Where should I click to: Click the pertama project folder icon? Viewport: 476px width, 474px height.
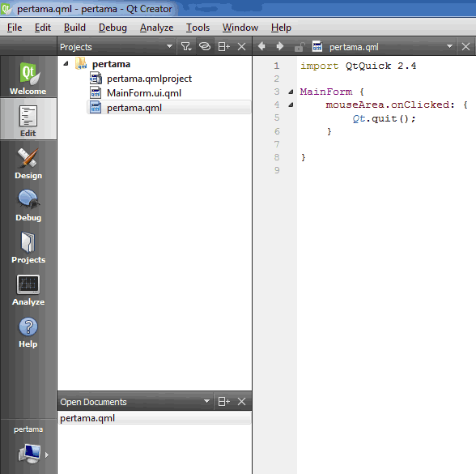81,63
